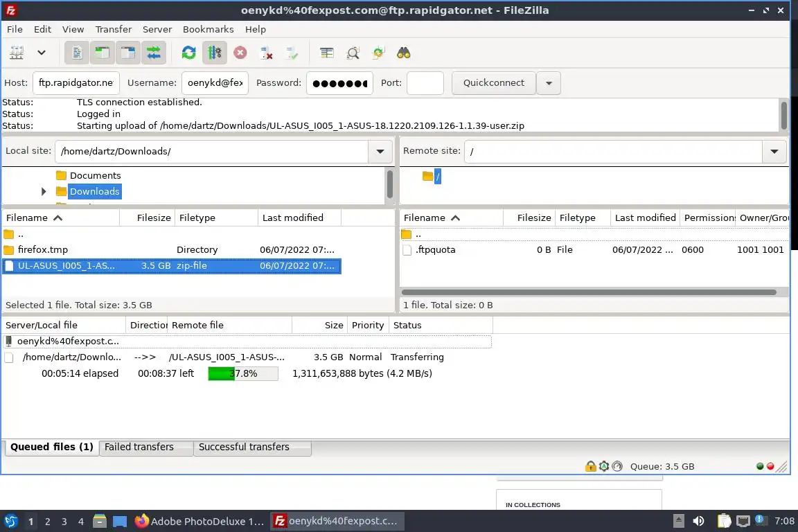The image size is (798, 532).
Task: Open the File menu
Action: [x=15, y=29]
